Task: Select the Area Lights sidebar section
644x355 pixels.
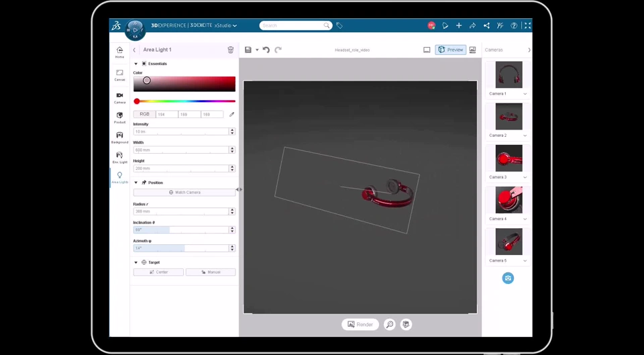Action: [119, 177]
